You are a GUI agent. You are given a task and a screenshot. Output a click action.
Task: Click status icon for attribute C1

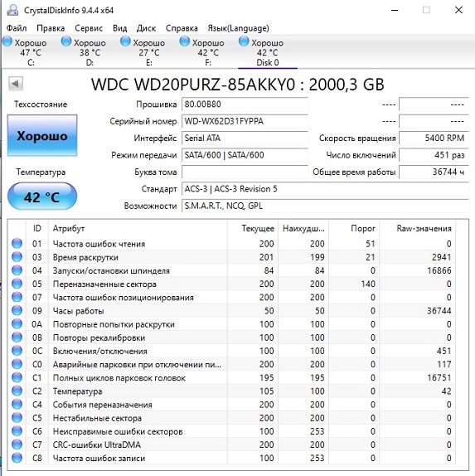point(17,377)
